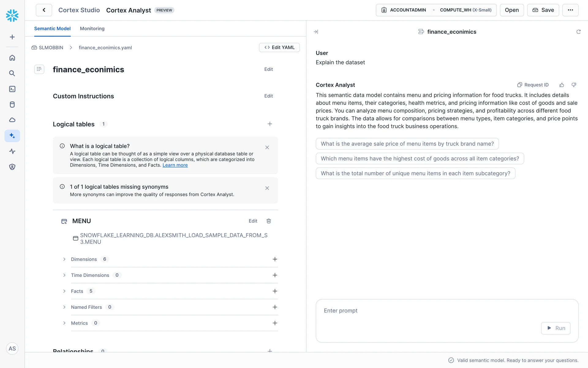Click the Edit YAML button

click(279, 48)
